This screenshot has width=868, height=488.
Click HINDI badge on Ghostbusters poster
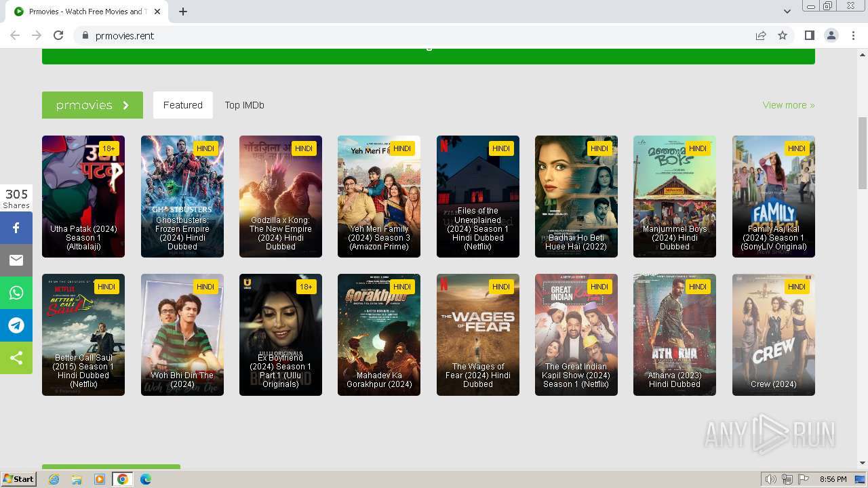[x=205, y=148]
